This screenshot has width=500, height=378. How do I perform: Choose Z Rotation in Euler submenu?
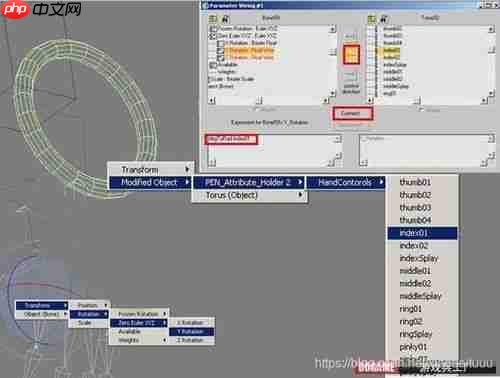(x=191, y=340)
